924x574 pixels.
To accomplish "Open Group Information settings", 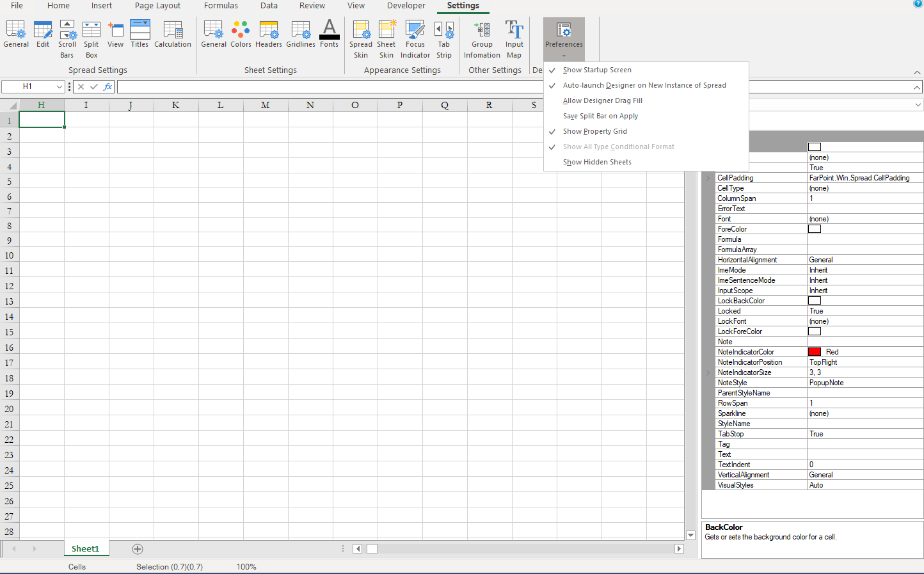I will 482,40.
